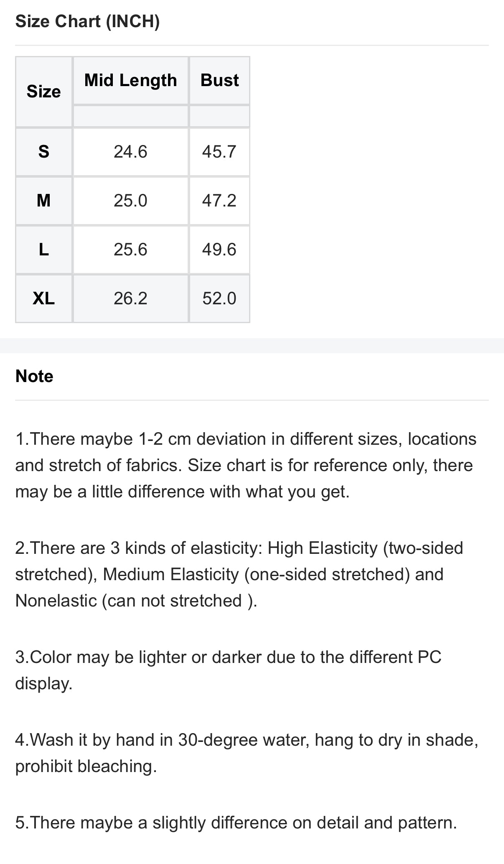The width and height of the screenshot is (504, 864).
Task: Click the Size Chart (INCH) heading
Action: [87, 21]
